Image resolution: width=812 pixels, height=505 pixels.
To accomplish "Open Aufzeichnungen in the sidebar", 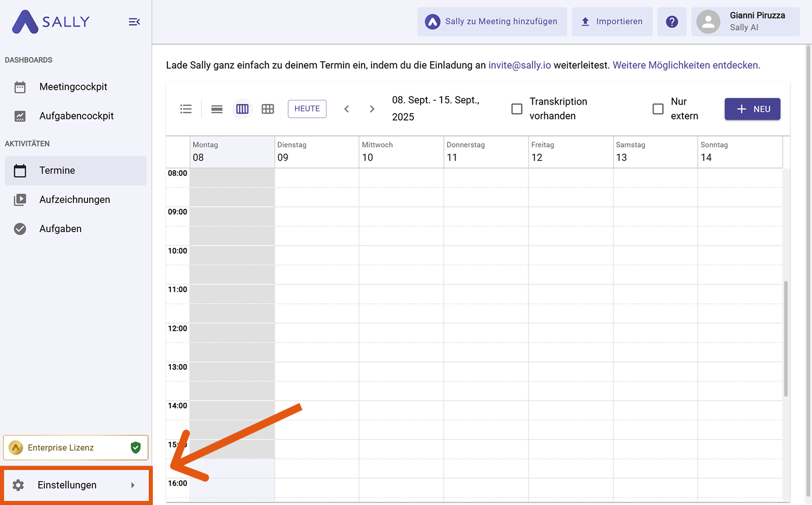I will 75,199.
